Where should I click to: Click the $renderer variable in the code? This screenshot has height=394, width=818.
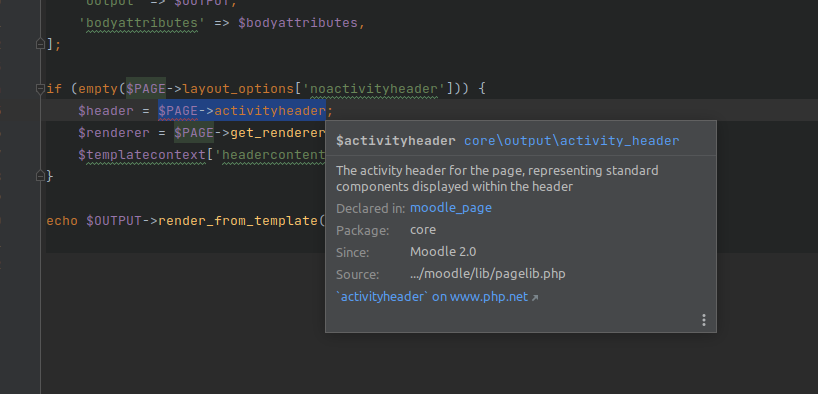[114, 133]
